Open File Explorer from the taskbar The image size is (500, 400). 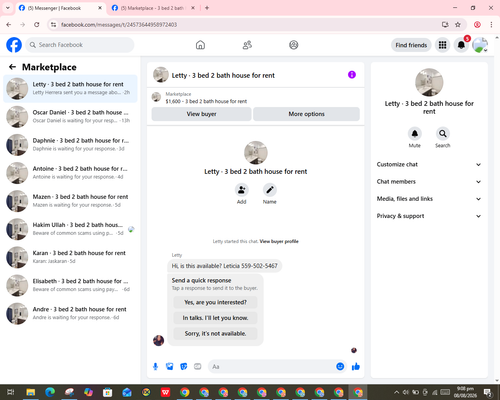point(31,392)
